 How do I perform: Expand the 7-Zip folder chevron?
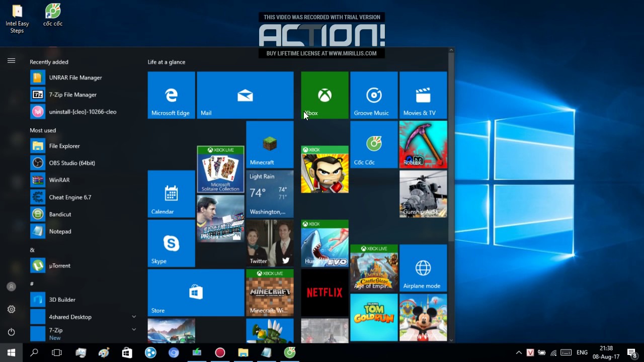pos(134,330)
